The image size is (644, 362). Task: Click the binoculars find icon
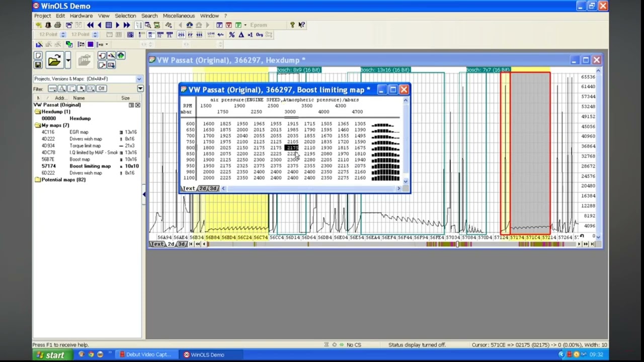coord(189,25)
